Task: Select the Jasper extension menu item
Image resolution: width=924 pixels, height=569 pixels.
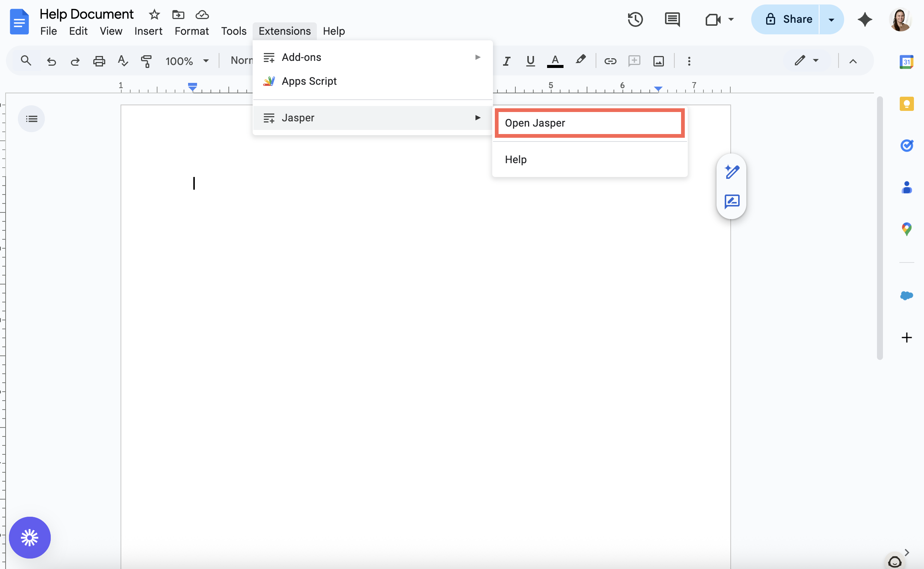Action: coord(372,118)
